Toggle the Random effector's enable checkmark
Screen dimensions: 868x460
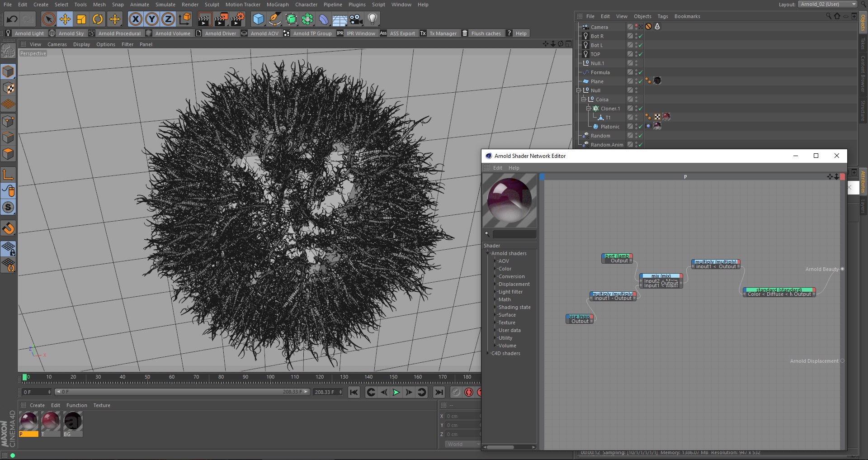[x=640, y=136]
